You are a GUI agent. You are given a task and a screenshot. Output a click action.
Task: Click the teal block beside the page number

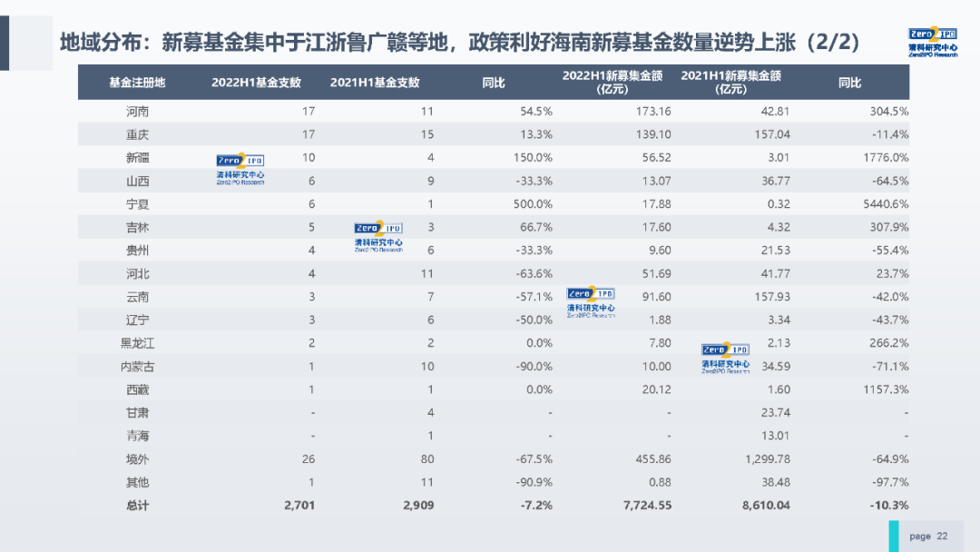[x=894, y=536]
